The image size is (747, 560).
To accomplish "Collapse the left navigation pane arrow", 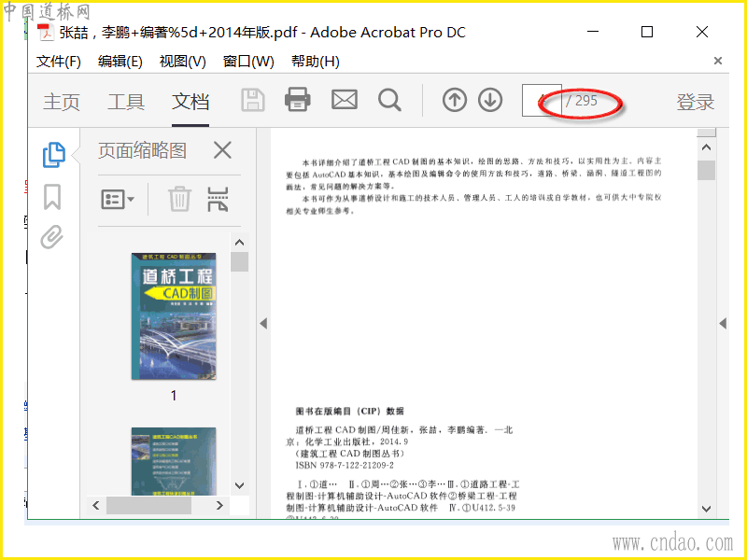I will point(263,324).
